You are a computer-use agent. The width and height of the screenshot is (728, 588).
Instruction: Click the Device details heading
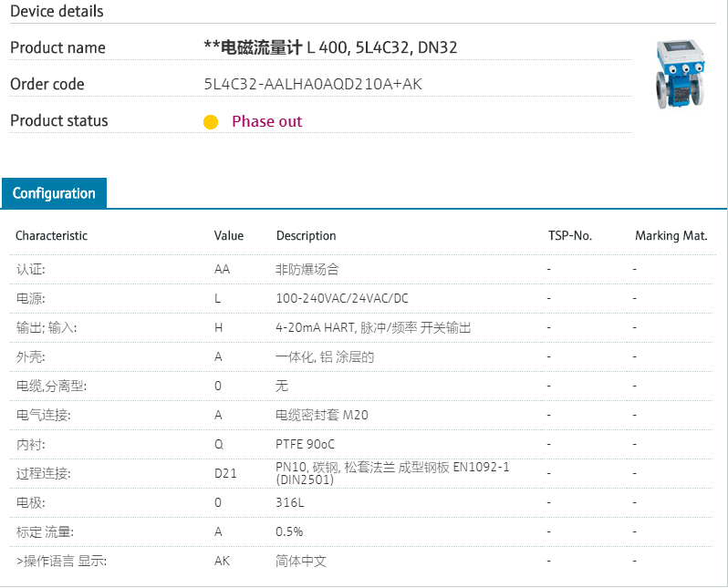(57, 11)
